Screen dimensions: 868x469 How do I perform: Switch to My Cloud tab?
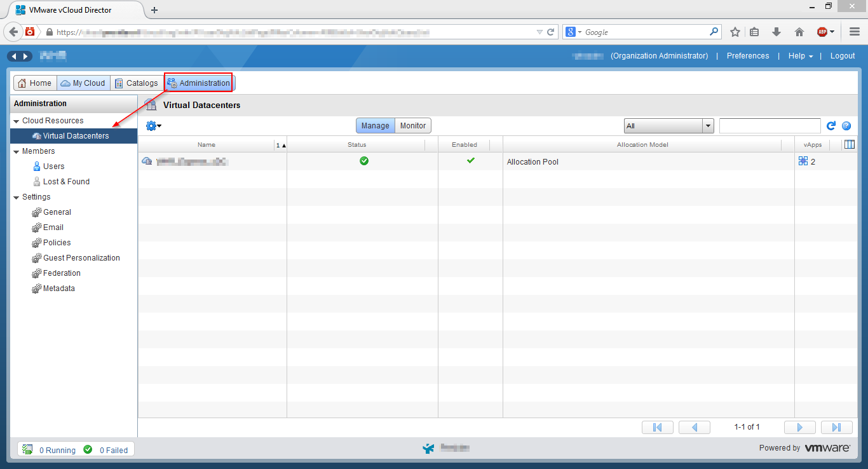click(x=83, y=83)
